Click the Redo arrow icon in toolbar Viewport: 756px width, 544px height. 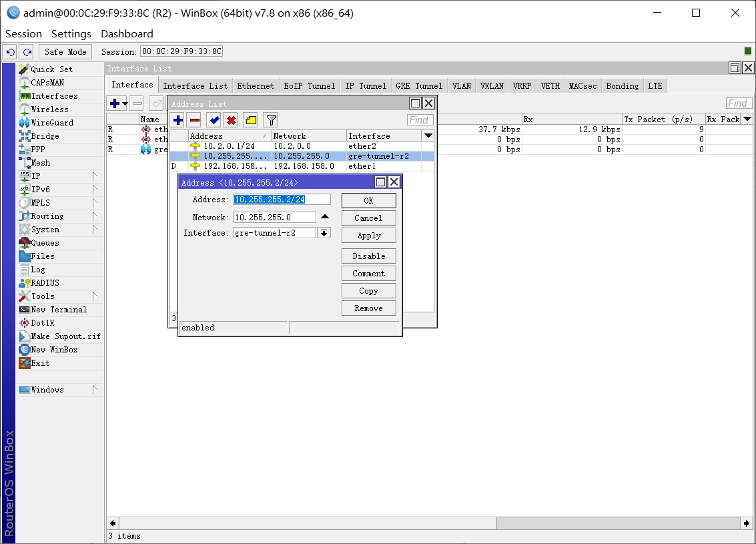(27, 51)
